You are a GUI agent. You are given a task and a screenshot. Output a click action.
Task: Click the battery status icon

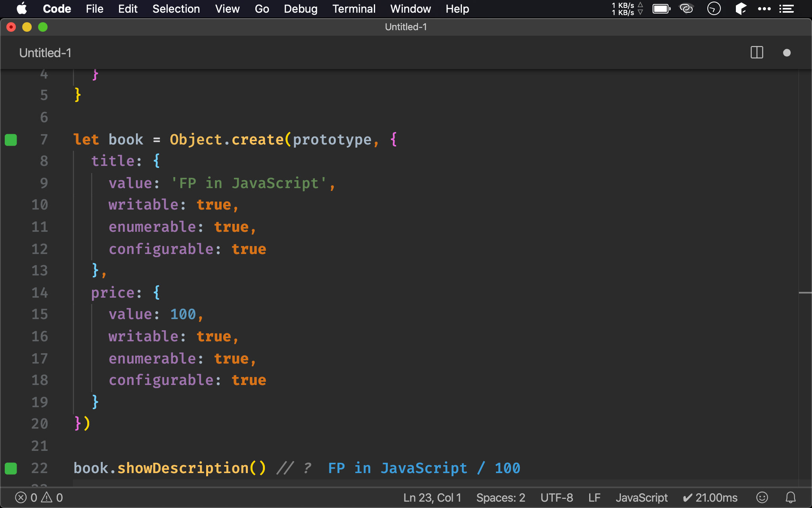coord(661,9)
